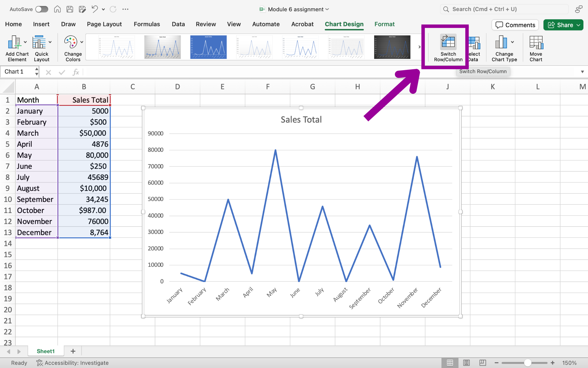Screen dimensions: 588x368
Task: Switch to the Draw tab
Action: point(68,24)
